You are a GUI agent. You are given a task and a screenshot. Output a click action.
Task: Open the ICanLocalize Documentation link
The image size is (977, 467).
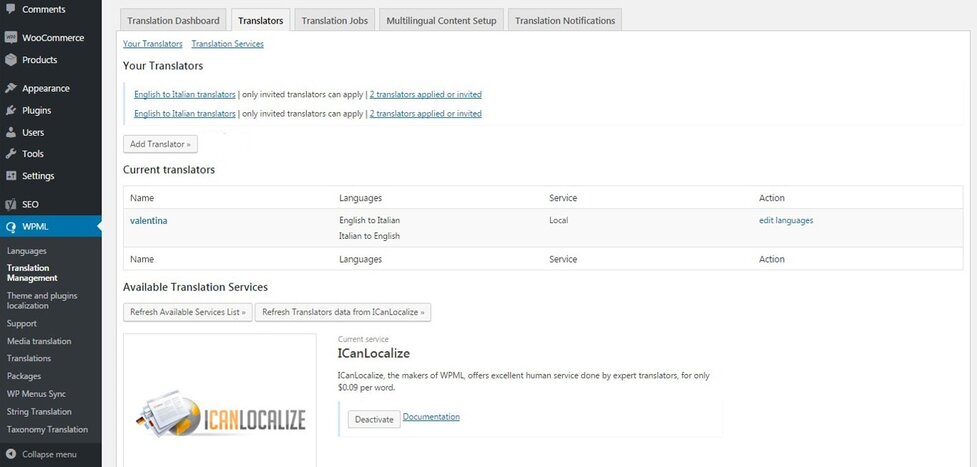(x=431, y=417)
